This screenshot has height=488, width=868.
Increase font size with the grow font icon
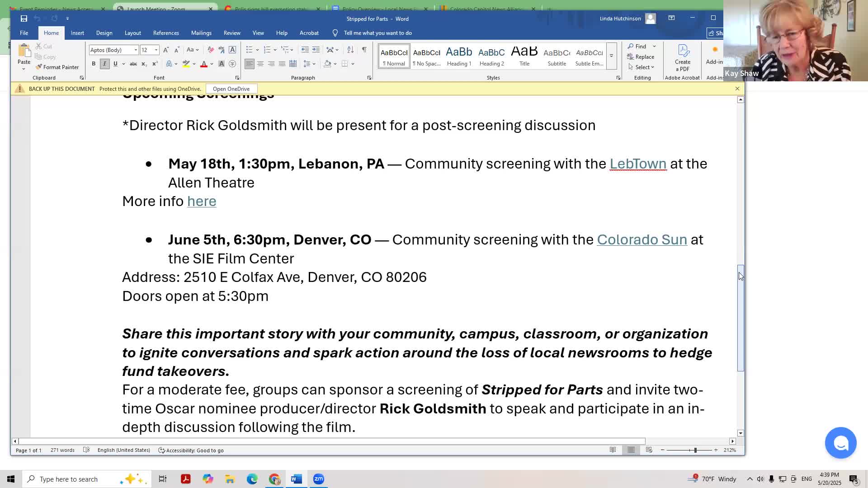(x=166, y=50)
